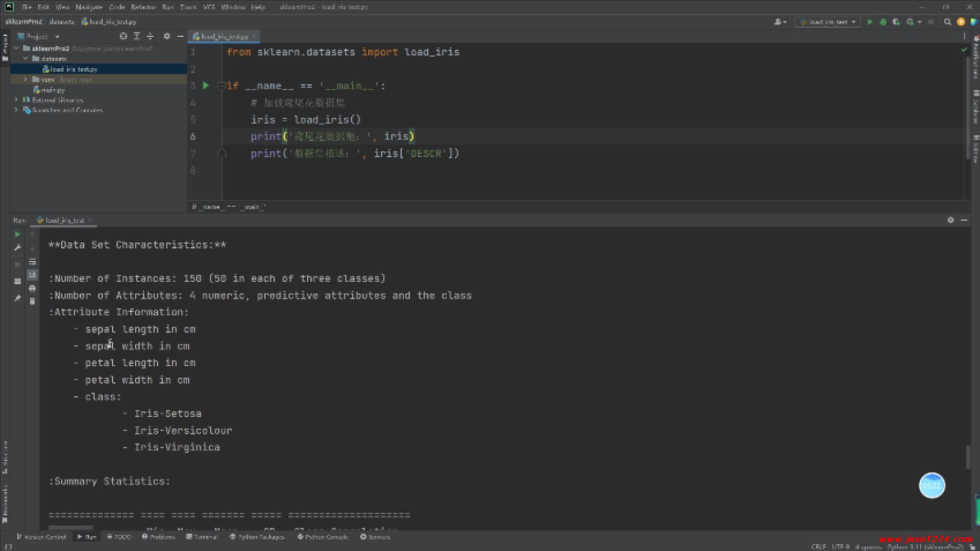
Task: Select the load_iris_test.py editor tab
Action: coord(224,36)
